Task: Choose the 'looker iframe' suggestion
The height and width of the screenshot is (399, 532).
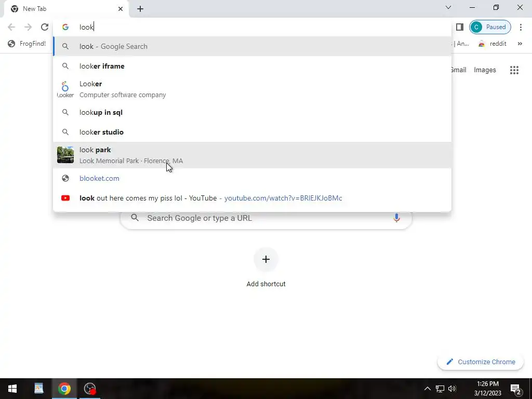Action: (x=252, y=66)
